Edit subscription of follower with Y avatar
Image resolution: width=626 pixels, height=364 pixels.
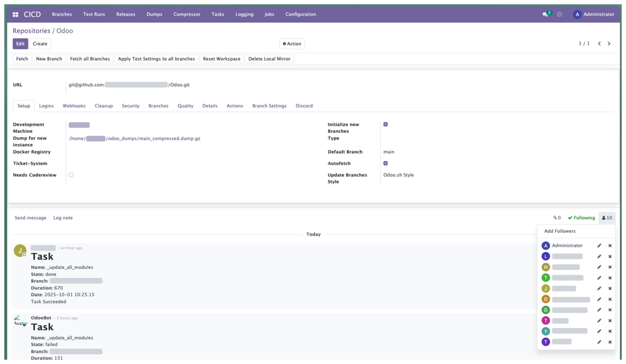599,331
